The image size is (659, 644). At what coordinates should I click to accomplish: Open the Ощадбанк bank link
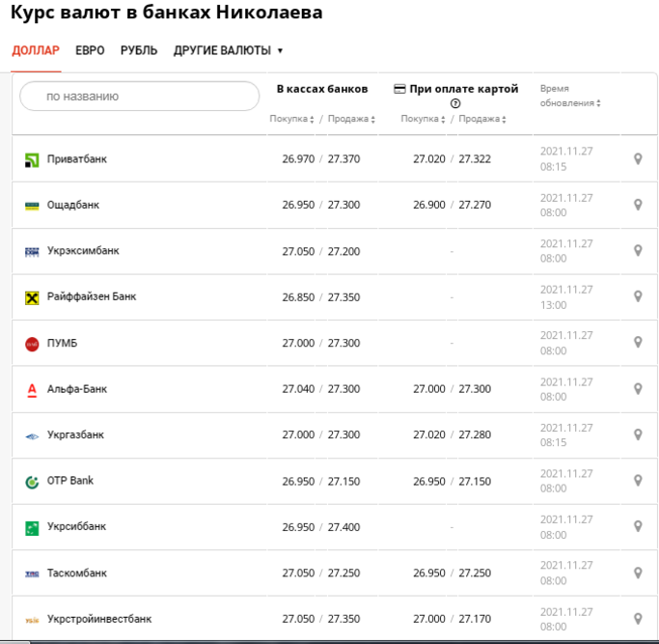(x=73, y=205)
